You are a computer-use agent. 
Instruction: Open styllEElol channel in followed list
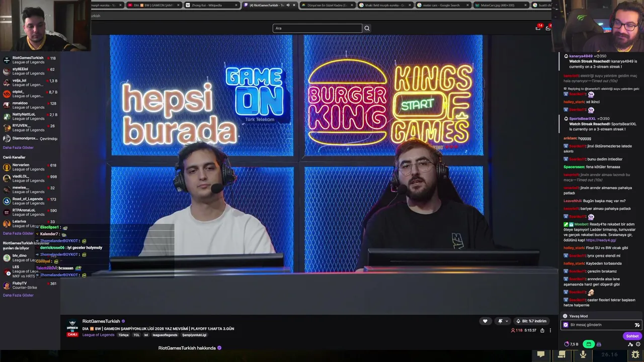click(x=30, y=71)
